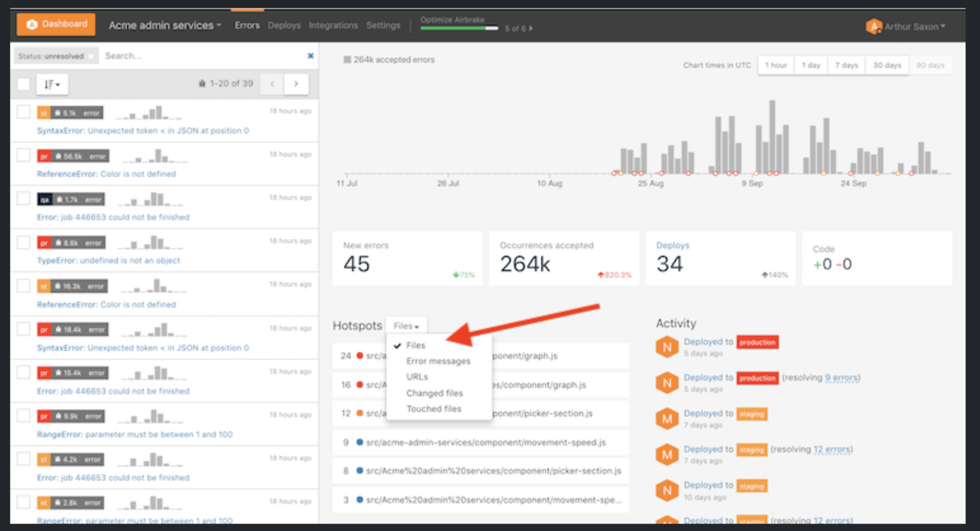Click the M hexagon icon beside staging deploy
This screenshot has width=980, height=531.
tap(667, 418)
